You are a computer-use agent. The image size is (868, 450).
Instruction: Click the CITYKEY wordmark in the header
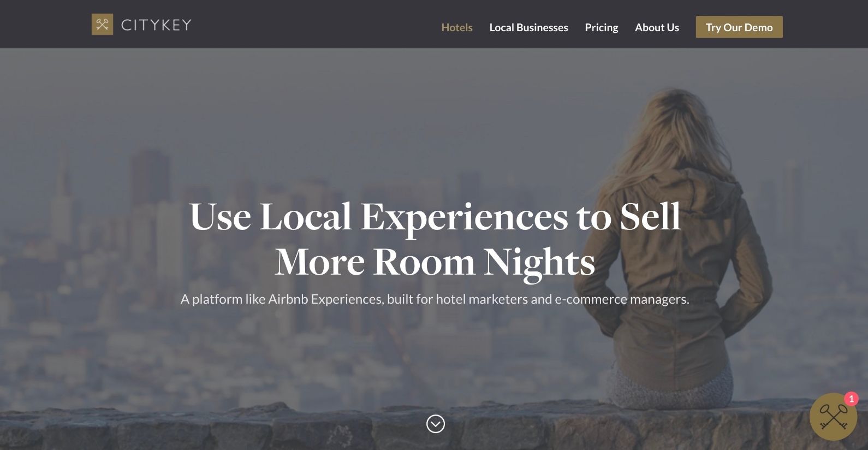point(156,25)
